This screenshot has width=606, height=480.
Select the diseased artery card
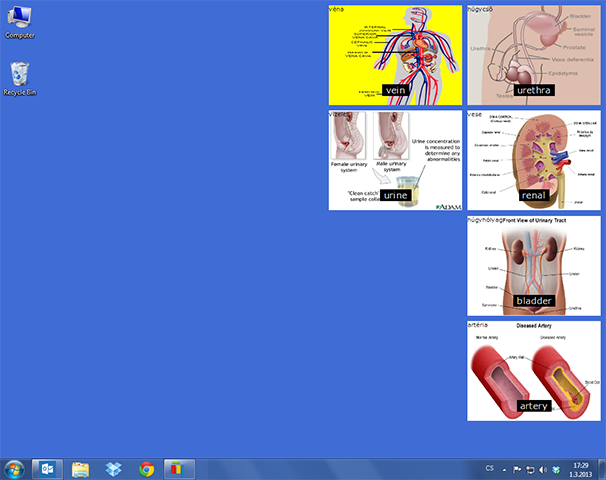[533, 371]
